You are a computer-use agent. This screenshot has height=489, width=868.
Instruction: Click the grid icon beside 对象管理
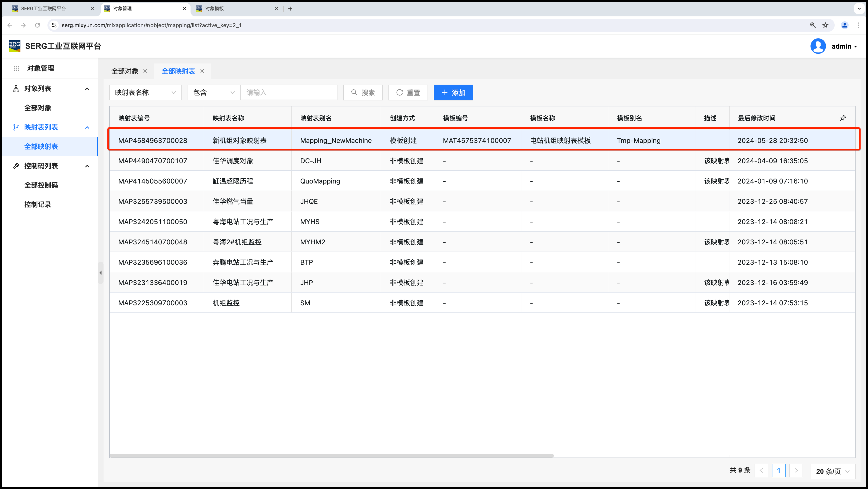16,68
